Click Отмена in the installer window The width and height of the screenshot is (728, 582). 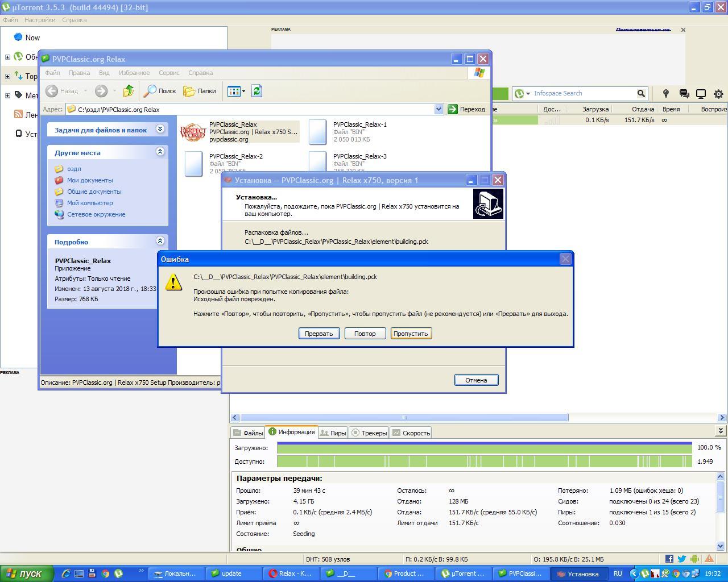pos(476,380)
